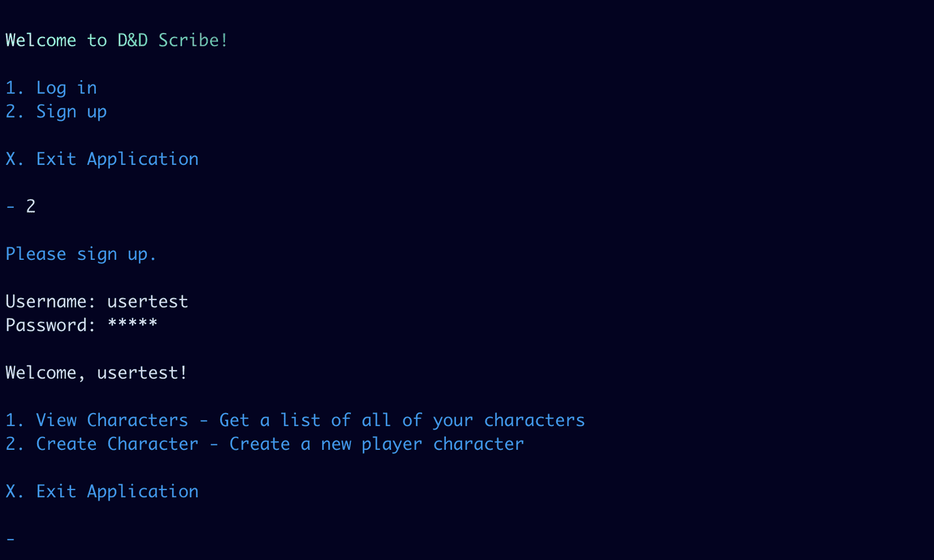Select '1. View Characters' menu option
934x560 pixels.
(96, 421)
